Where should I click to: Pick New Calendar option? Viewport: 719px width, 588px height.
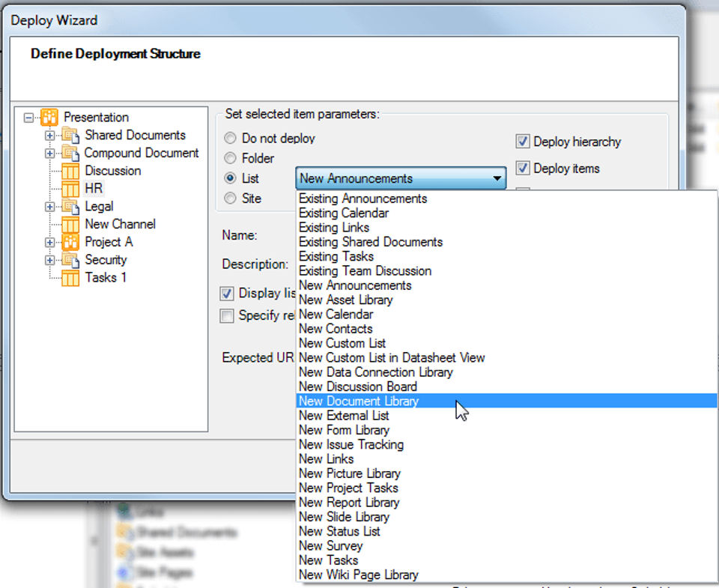click(507, 314)
